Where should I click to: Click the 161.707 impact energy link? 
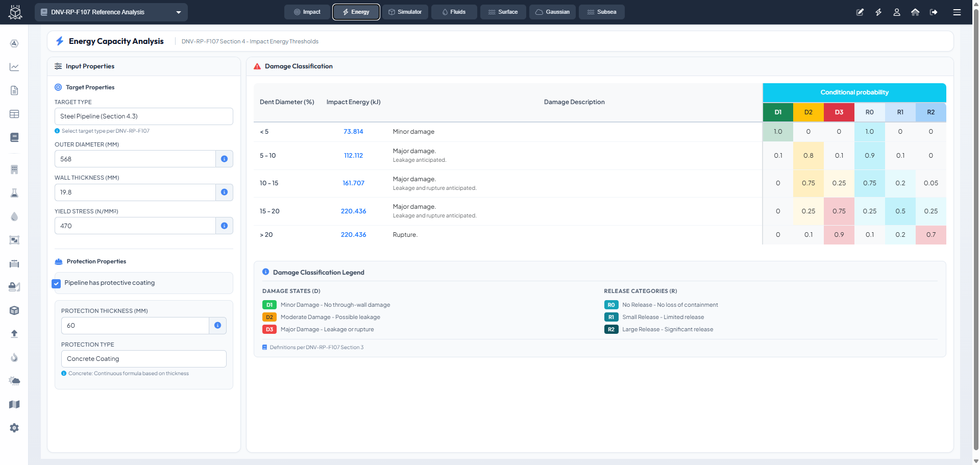[x=353, y=183]
